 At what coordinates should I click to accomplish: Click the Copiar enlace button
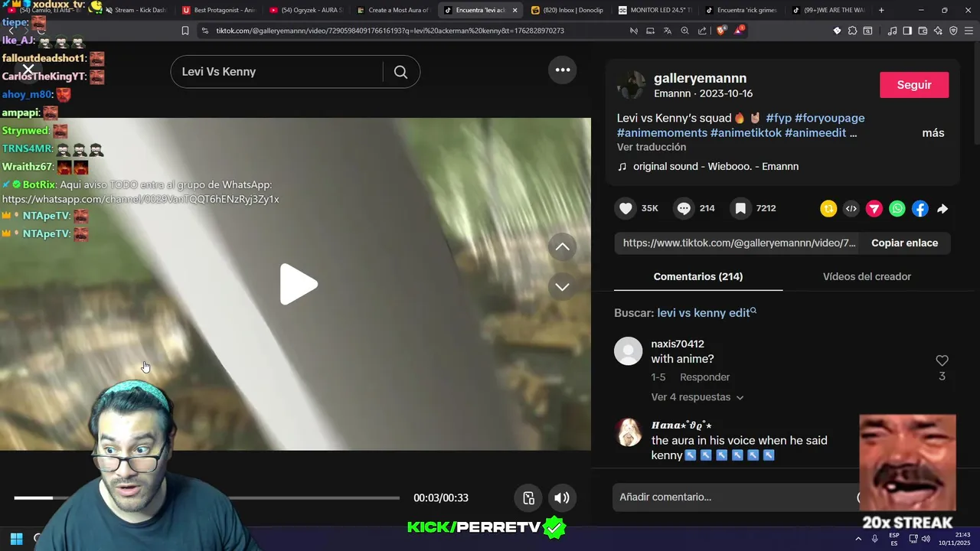[904, 243]
